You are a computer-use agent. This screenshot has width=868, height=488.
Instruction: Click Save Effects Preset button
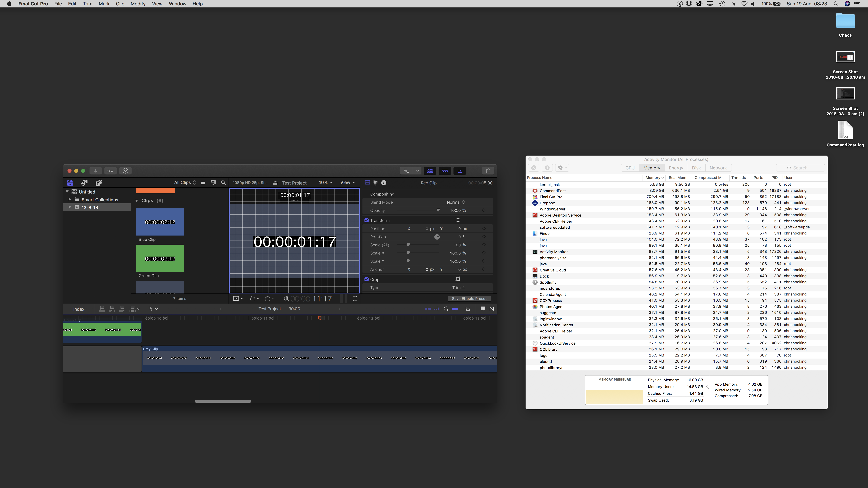[x=469, y=299]
